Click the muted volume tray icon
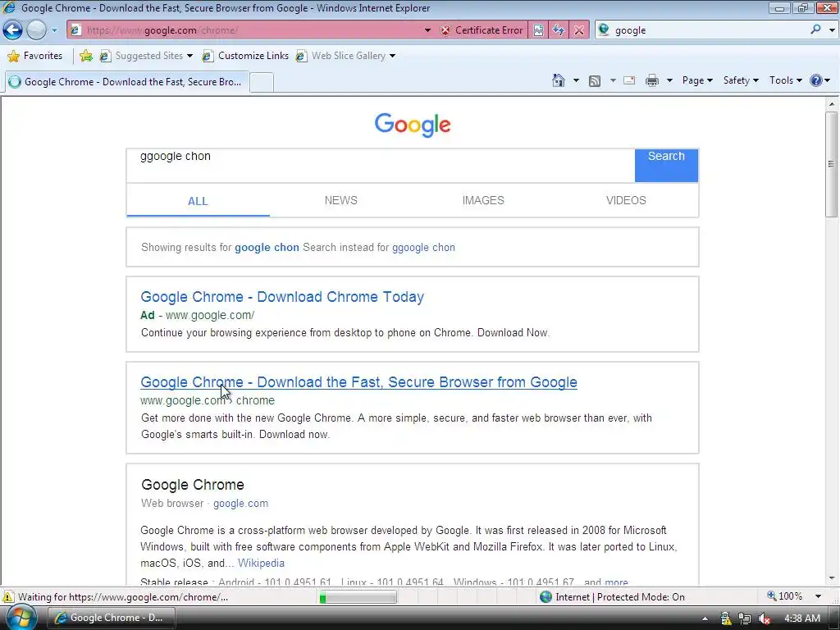The height and width of the screenshot is (630, 840). (765, 619)
